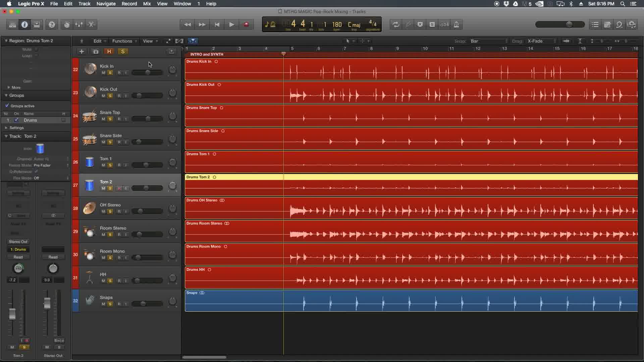644x362 pixels.
Task: Enable Cycle mode in the control bar
Action: [396, 24]
